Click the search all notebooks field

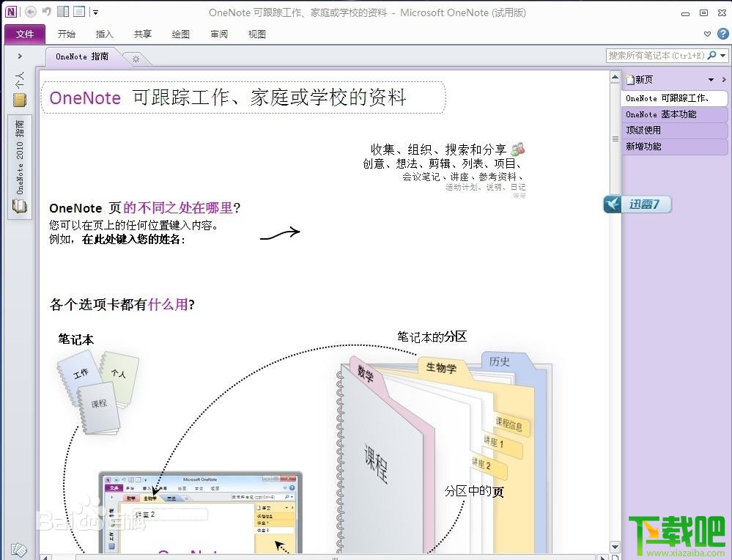point(657,56)
